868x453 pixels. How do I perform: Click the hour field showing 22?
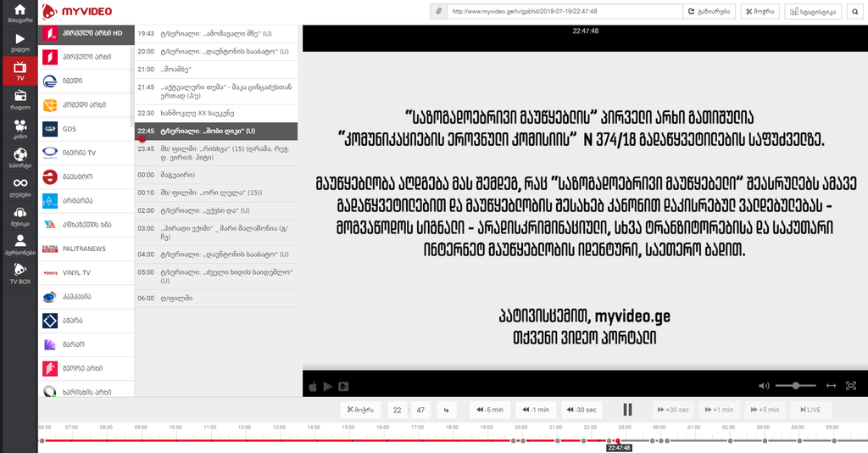[x=397, y=410]
